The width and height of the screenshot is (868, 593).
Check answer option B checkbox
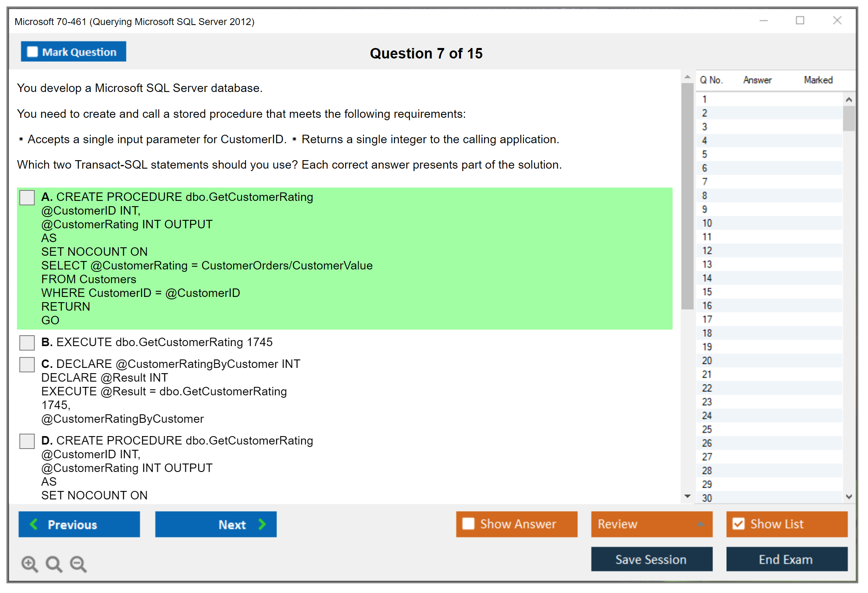click(x=27, y=342)
